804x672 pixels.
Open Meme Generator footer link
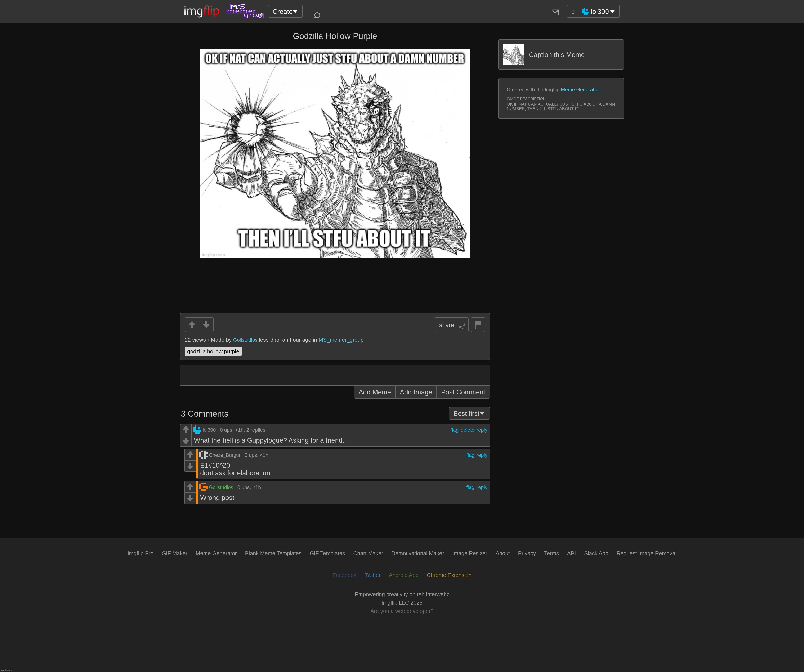(216, 553)
